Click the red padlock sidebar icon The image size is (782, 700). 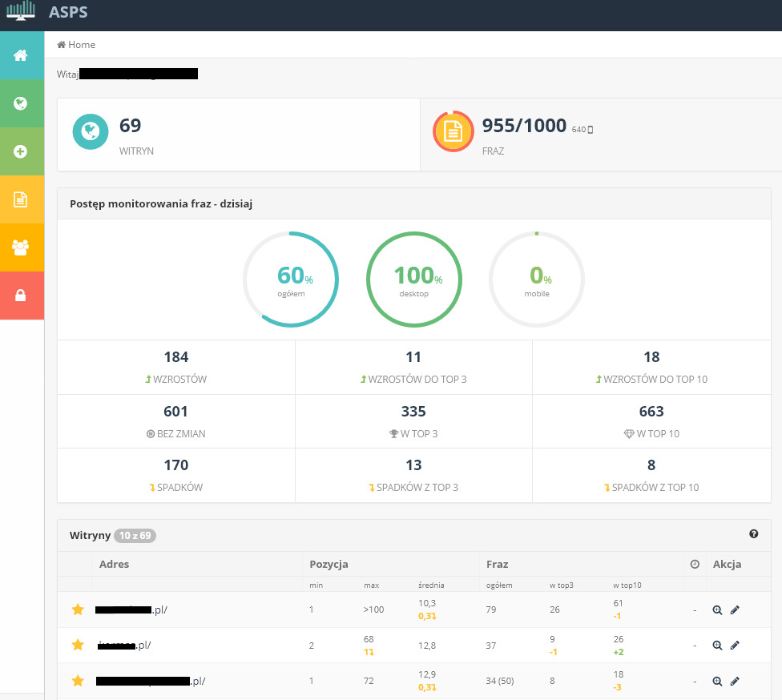click(21, 296)
